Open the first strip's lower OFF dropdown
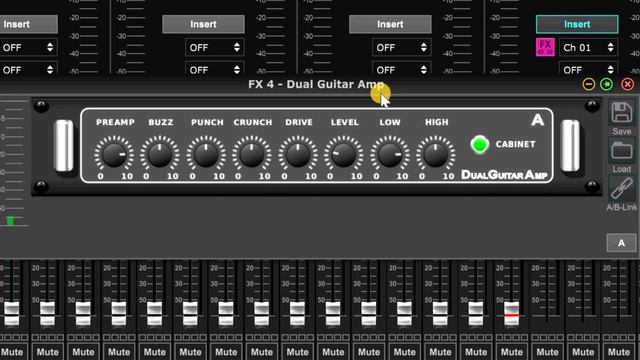Screen dimensions: 640x360 [x=28, y=69]
